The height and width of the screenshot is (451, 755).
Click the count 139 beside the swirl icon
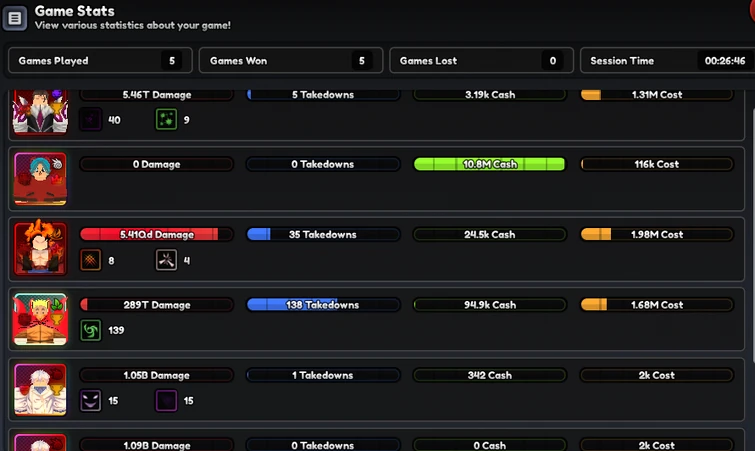pos(116,330)
